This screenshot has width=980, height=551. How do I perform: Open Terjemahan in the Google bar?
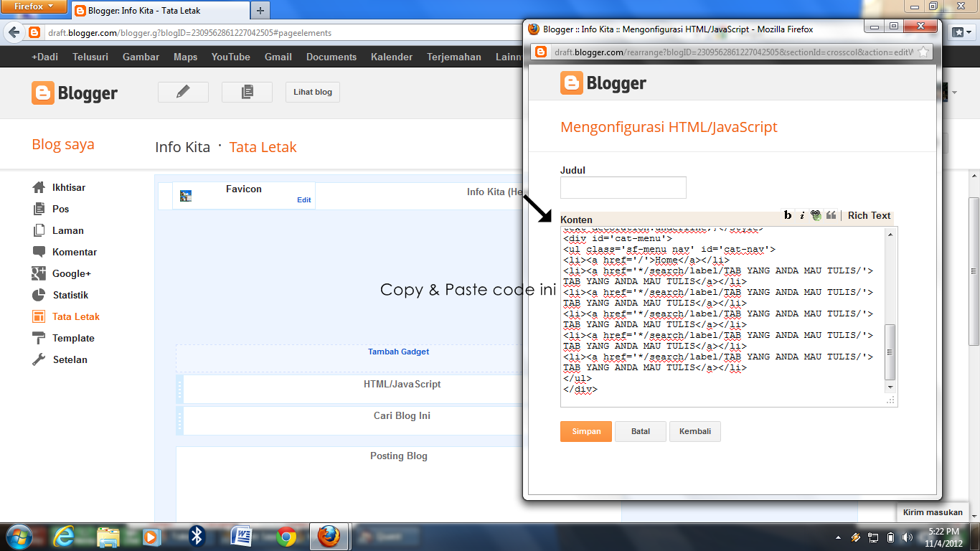454,57
